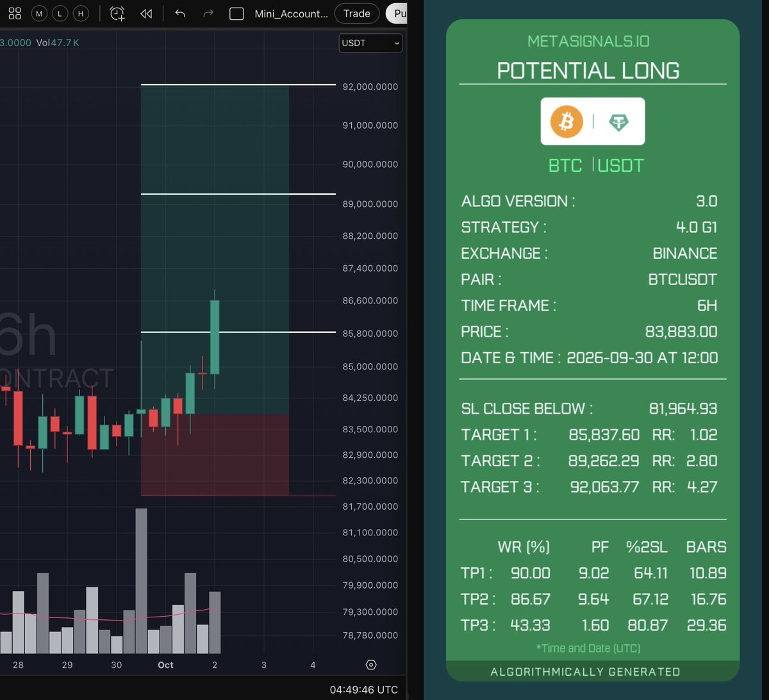Viewport: 769px width, 700px height.
Task: Click the BTCUSDT pair value
Action: [682, 280]
